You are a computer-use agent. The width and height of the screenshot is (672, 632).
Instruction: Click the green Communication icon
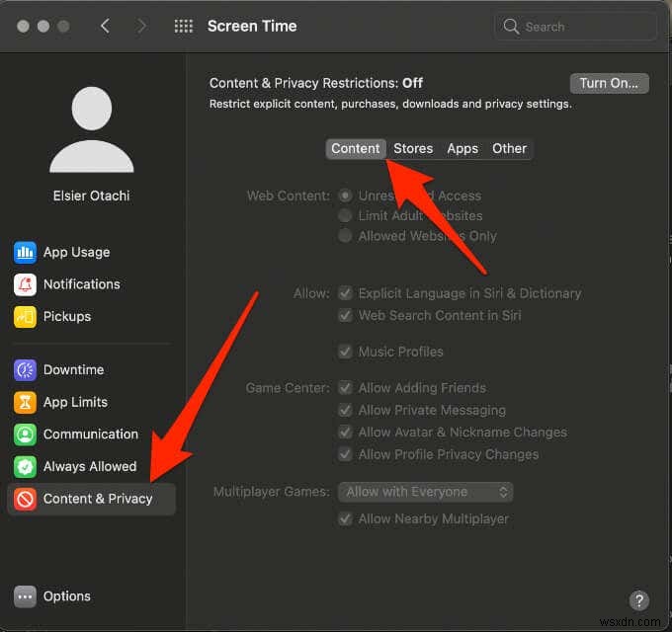click(x=25, y=434)
